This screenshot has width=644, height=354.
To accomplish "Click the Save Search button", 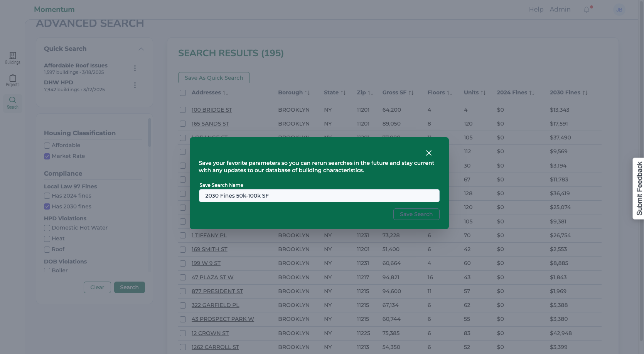I will point(416,214).
